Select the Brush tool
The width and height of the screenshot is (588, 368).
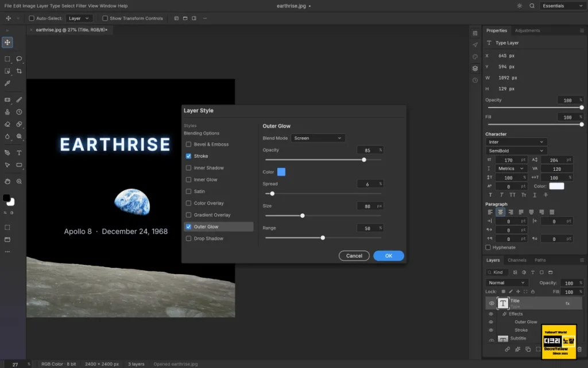pyautogui.click(x=19, y=100)
